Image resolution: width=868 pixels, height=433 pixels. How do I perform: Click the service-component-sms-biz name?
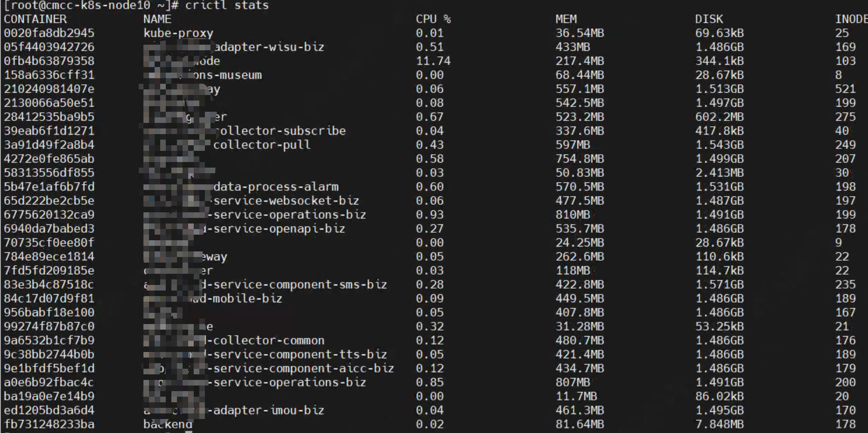coord(297,284)
